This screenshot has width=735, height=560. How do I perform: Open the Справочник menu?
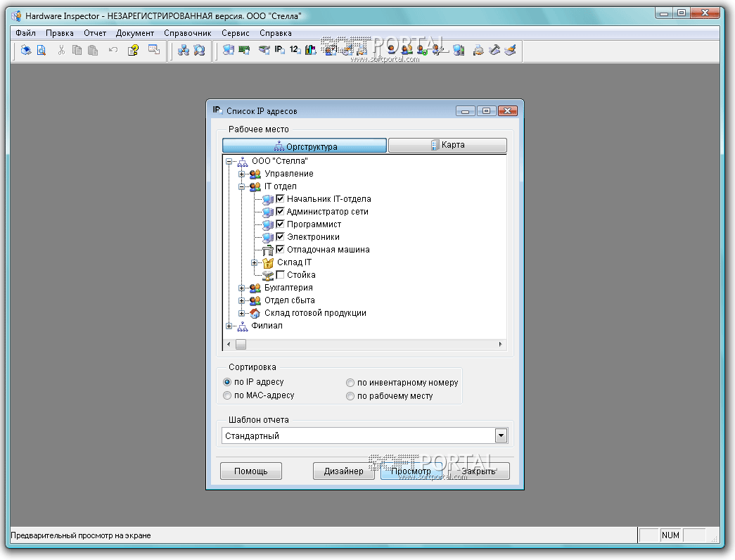pyautogui.click(x=188, y=33)
